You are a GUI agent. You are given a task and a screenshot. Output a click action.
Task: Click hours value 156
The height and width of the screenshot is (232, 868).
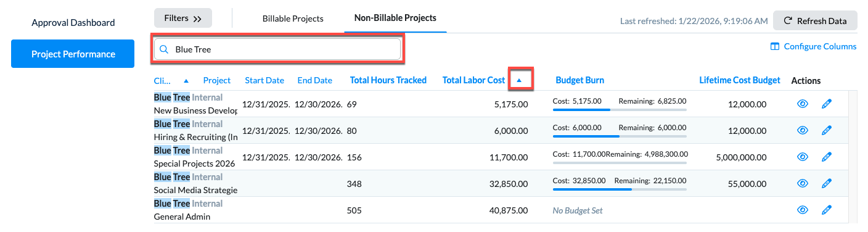pyautogui.click(x=354, y=157)
